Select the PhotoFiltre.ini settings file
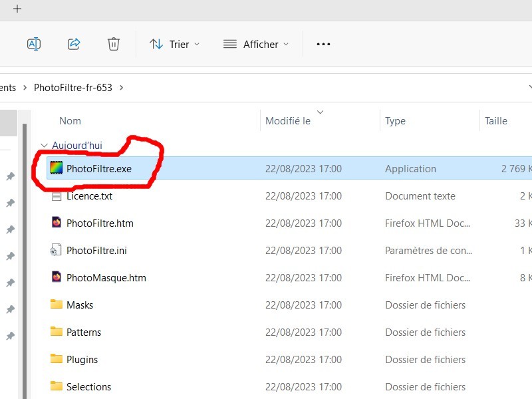532x399 pixels. 96,251
